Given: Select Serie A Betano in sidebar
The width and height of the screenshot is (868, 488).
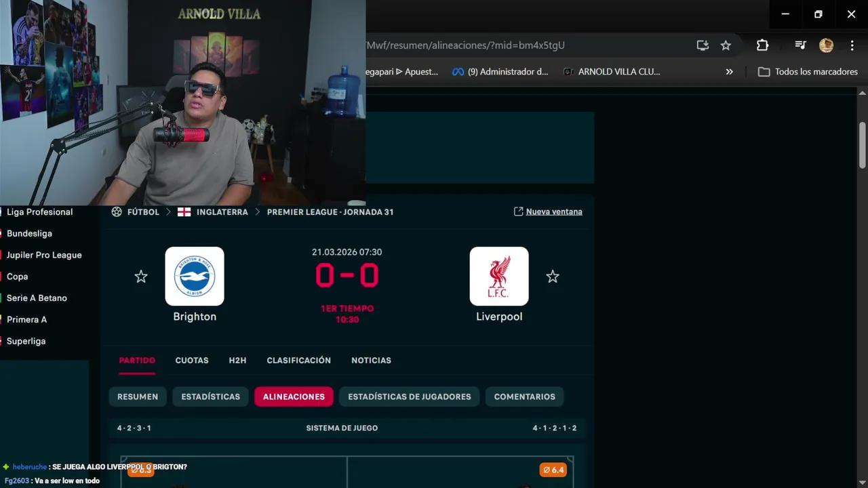Looking at the screenshot, I should click(x=37, y=298).
